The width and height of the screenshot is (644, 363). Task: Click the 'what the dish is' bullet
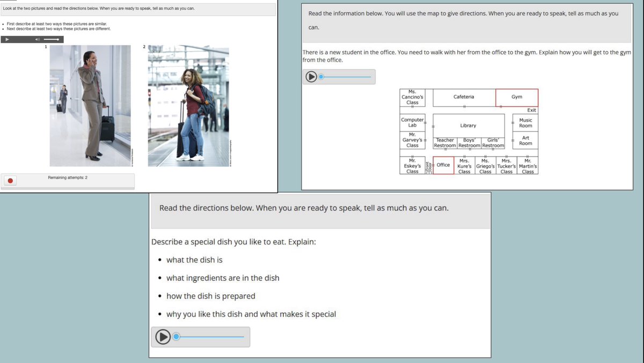click(194, 260)
